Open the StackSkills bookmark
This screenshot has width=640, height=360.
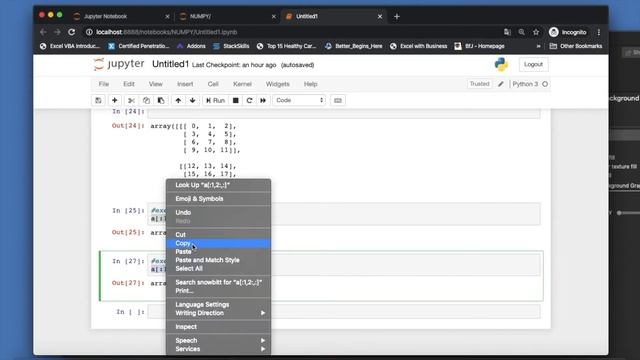pyautogui.click(x=231, y=46)
